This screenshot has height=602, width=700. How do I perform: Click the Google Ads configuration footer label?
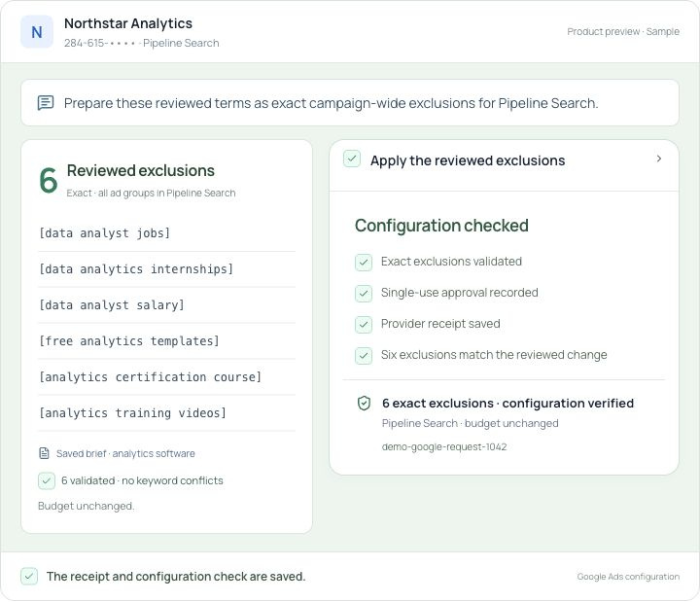click(x=628, y=577)
